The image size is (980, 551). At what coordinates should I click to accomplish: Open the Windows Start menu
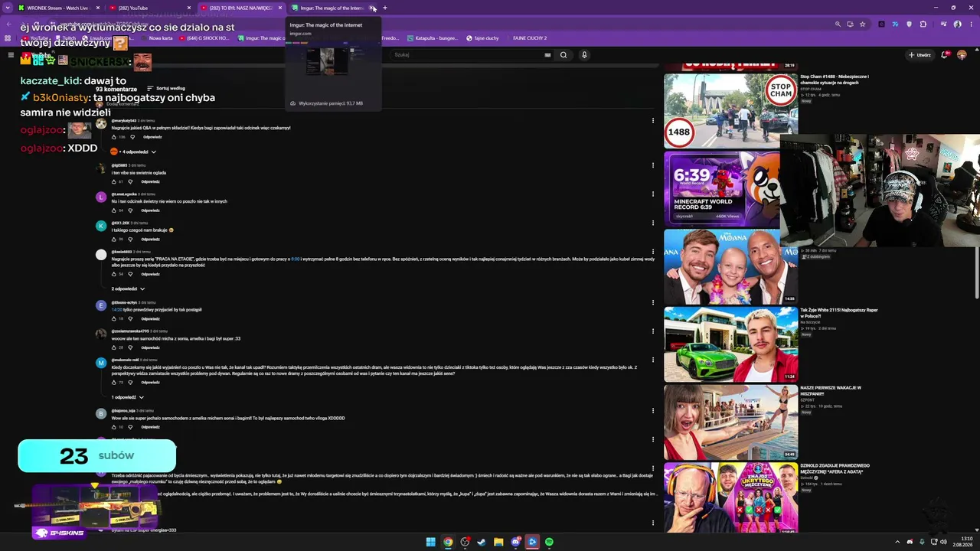(431, 542)
